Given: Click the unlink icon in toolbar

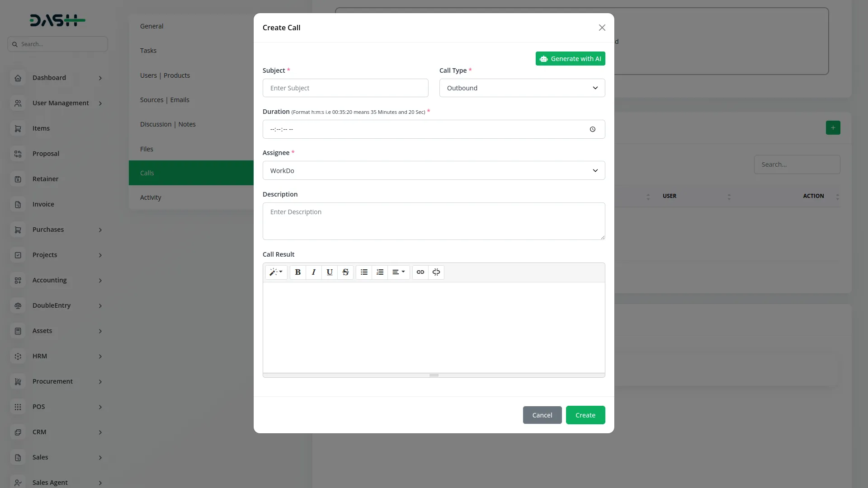Looking at the screenshot, I should (x=436, y=272).
